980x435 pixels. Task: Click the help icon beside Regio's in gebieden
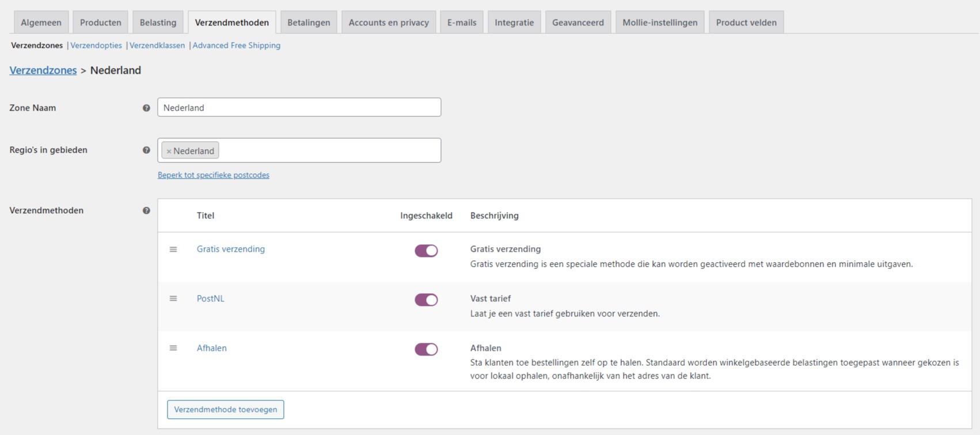tap(146, 150)
